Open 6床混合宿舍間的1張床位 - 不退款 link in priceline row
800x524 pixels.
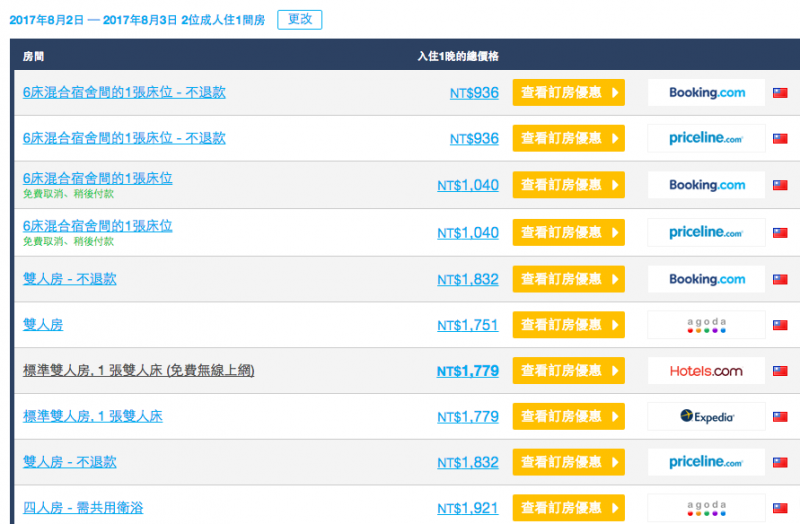(124, 138)
